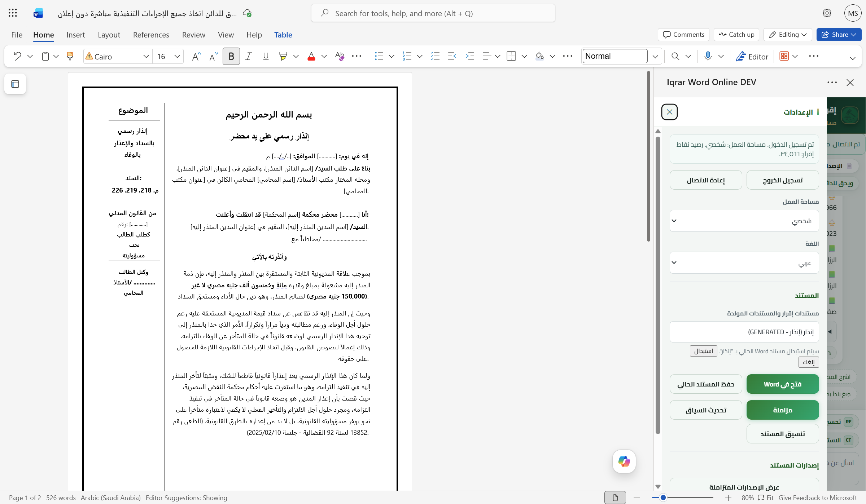Shrink font size icon
The height and width of the screenshot is (504, 866).
214,56
